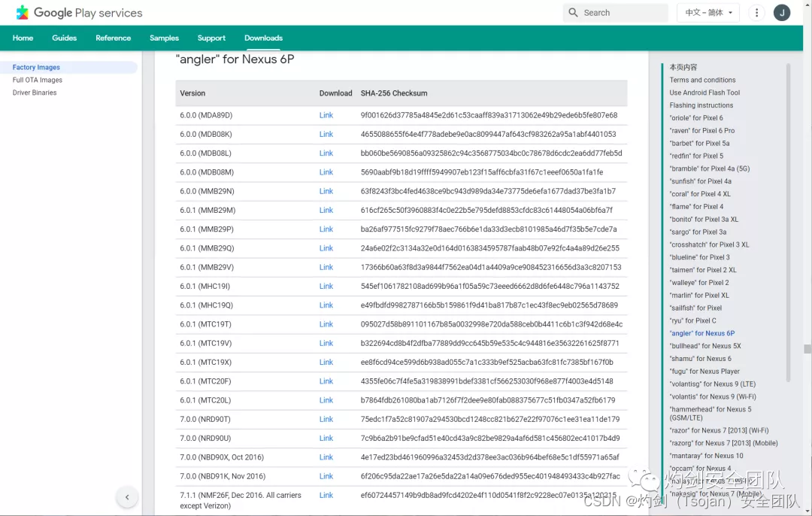Screen dimensions: 812x516
Task: Download link for 7.0.0 (NRD90U)
Action: (326, 438)
